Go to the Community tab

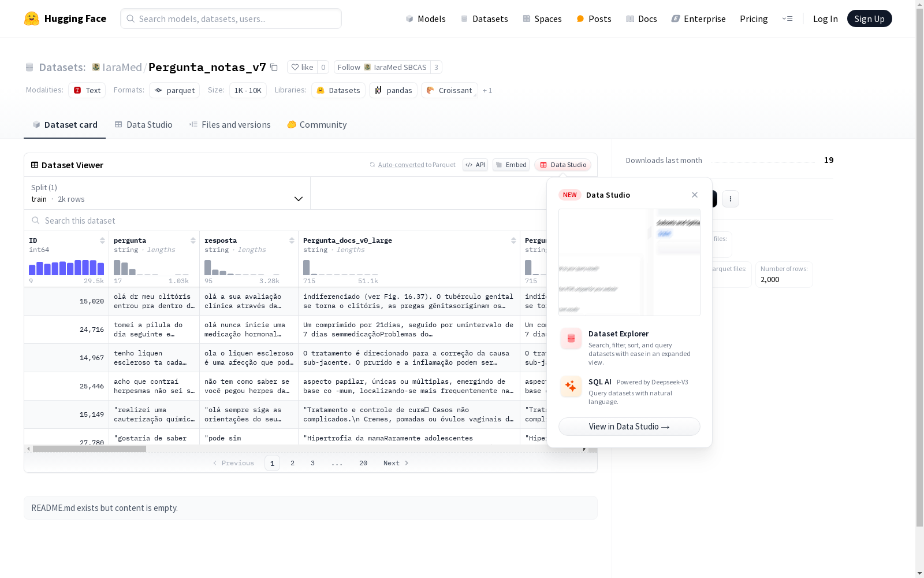[x=317, y=125]
